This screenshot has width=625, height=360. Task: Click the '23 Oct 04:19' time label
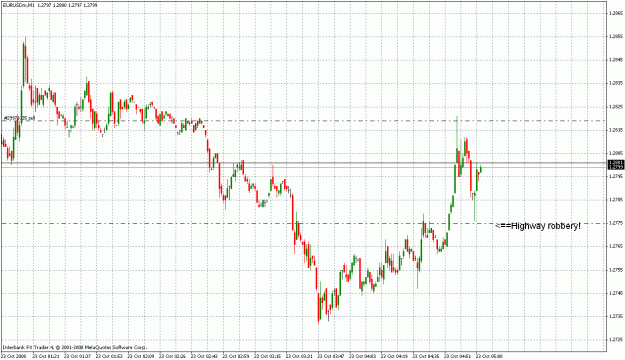coord(395,356)
